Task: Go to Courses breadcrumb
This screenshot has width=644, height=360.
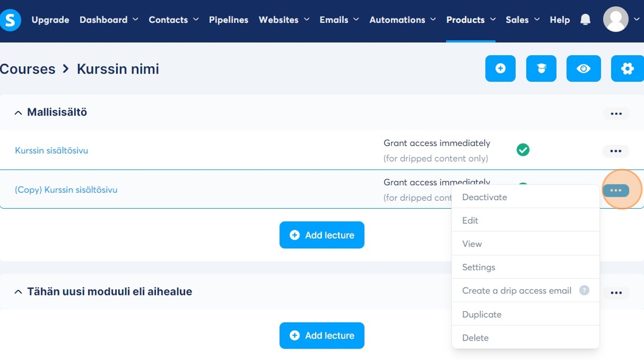Action: tap(28, 69)
